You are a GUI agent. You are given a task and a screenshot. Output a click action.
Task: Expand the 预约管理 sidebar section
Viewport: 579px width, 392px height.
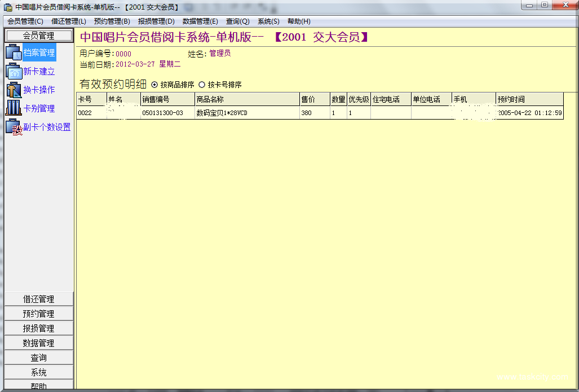[x=38, y=314]
